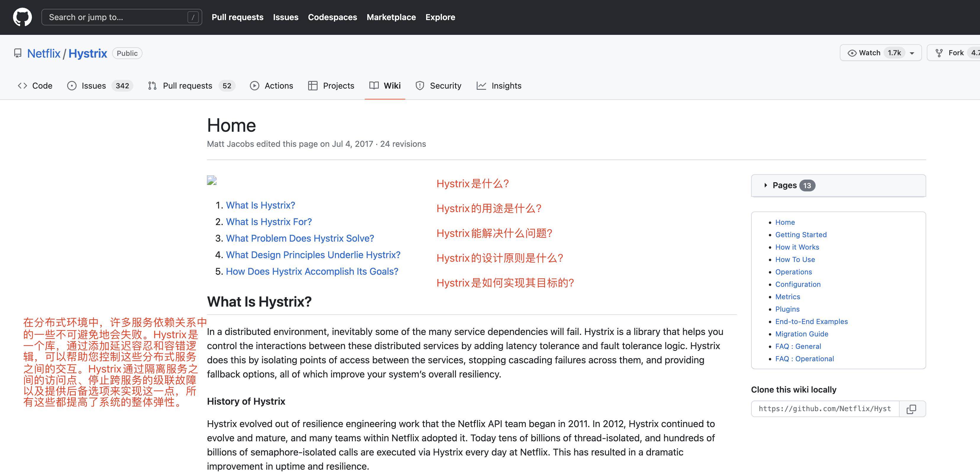This screenshot has height=472, width=980.
Task: Click the GitHub logo in the top left
Action: (x=22, y=17)
